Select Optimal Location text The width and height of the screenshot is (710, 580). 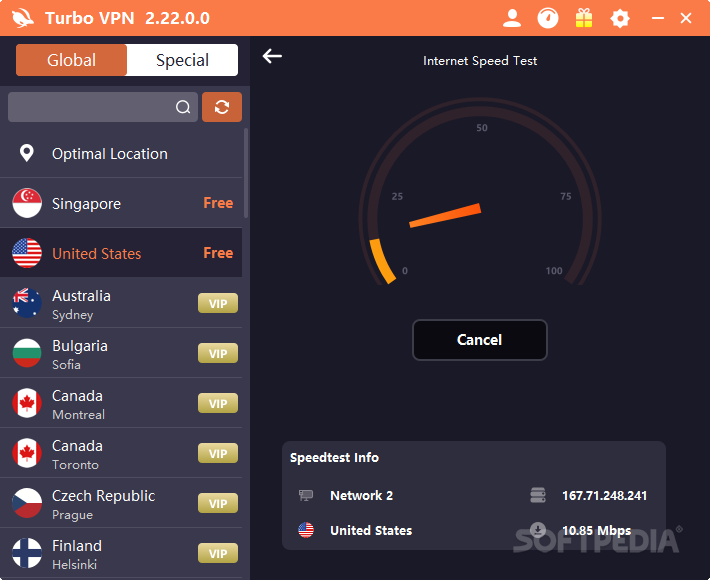coord(110,154)
